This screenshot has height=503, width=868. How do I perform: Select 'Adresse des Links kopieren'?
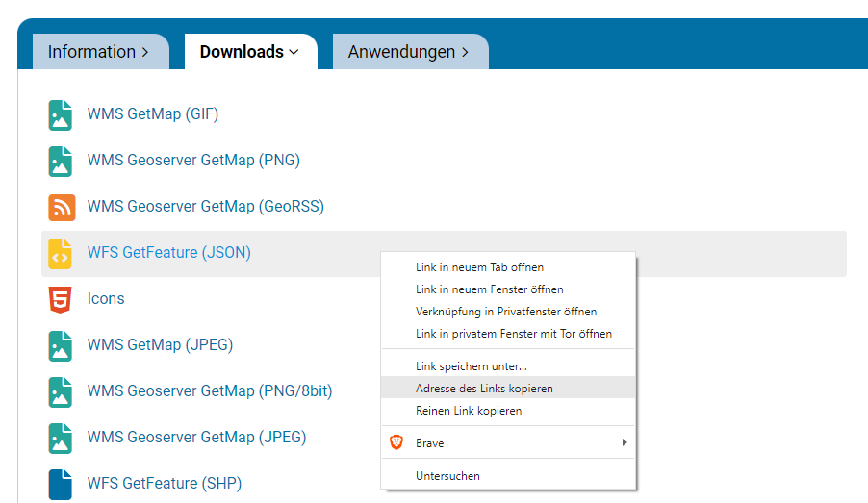(484, 389)
